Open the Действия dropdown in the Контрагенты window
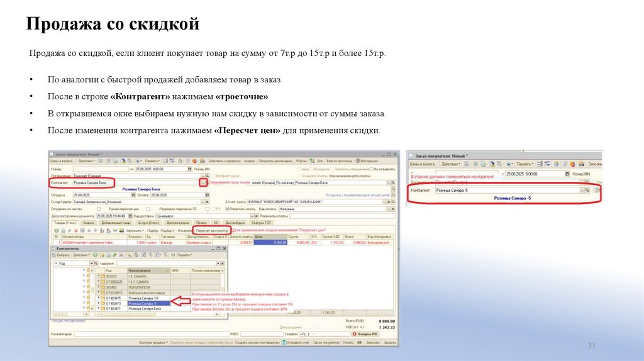This screenshot has width=644, height=361. tap(81, 255)
